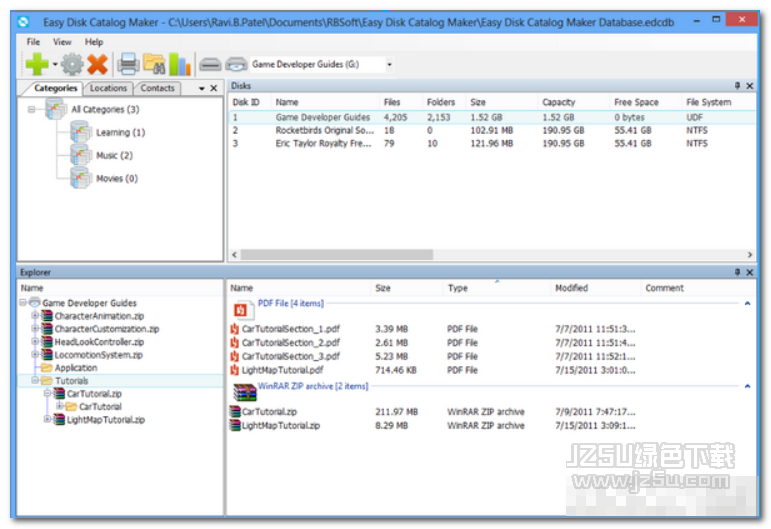Sort files by the Modified column
This screenshot has width=771, height=529.
(x=595, y=288)
